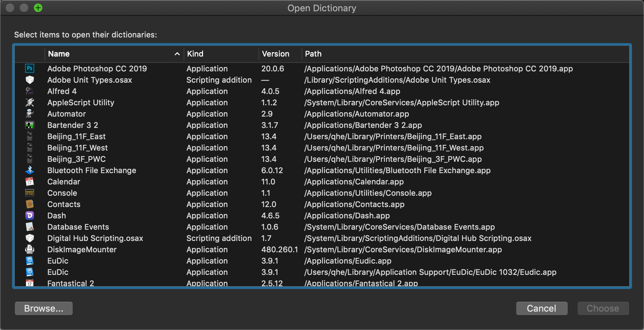Select the DiskImageMounter name
Viewport: 644px width, 330px height.
tap(82, 249)
